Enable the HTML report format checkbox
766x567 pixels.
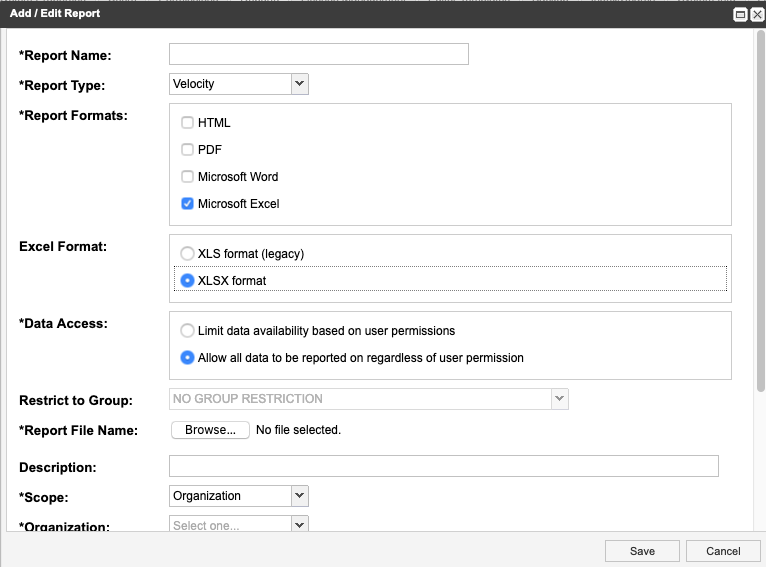point(187,123)
